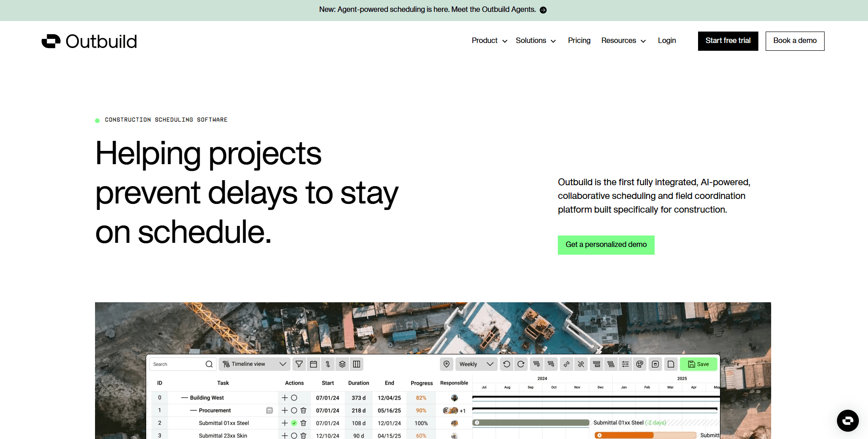Expand the Product menu chevron

tap(505, 41)
